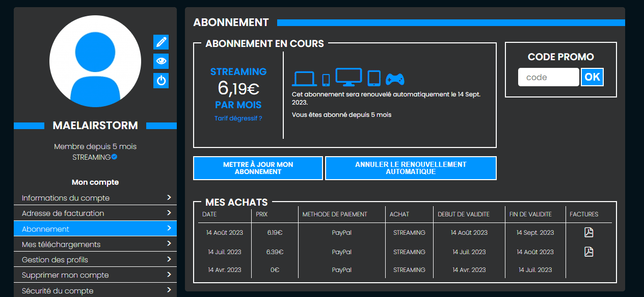
Task: Download invoice PDF for 14 Août 2023
Action: [x=588, y=232]
